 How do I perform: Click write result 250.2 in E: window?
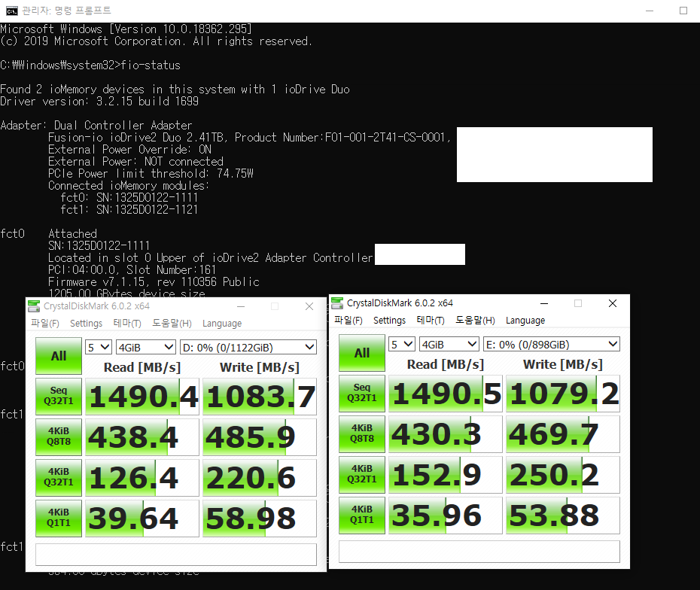point(563,474)
